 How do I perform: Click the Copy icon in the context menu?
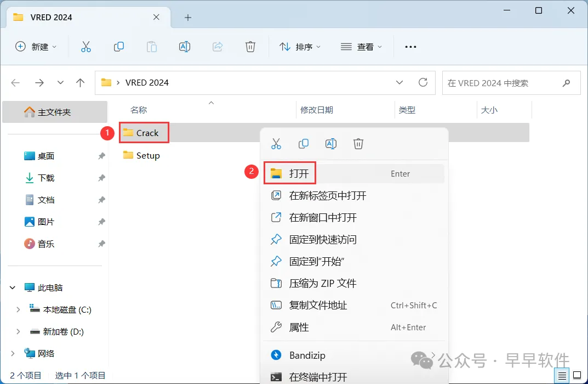tap(304, 144)
